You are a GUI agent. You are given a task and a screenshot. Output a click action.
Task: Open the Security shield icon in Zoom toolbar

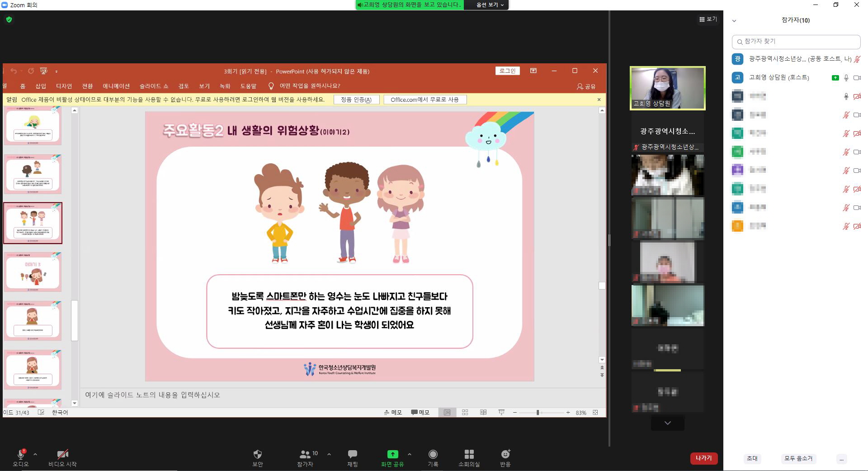257,454
